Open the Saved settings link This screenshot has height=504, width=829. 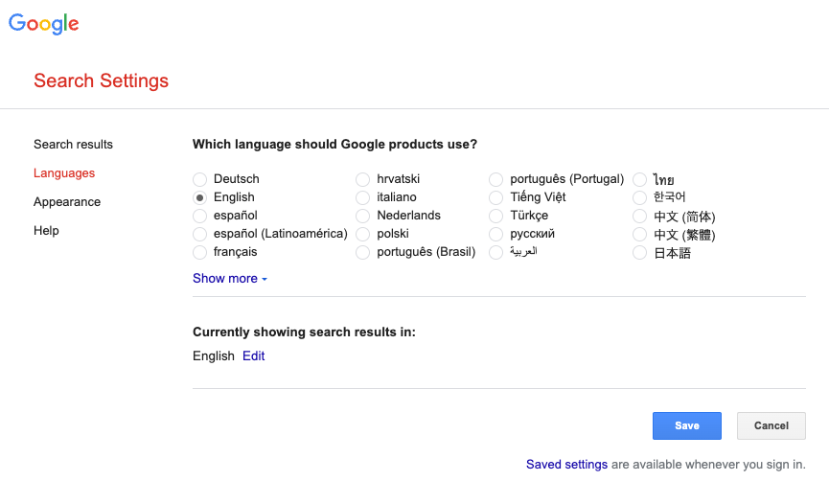(x=566, y=465)
